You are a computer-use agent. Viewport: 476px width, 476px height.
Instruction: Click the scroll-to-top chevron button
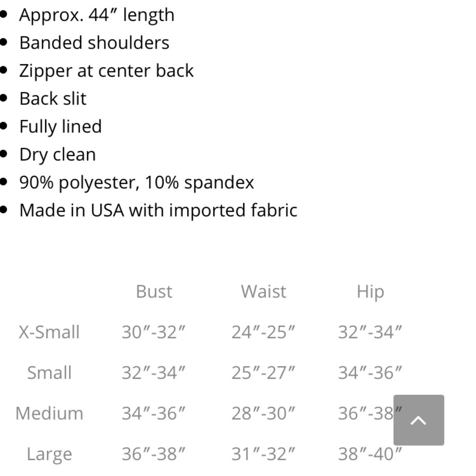point(418,420)
